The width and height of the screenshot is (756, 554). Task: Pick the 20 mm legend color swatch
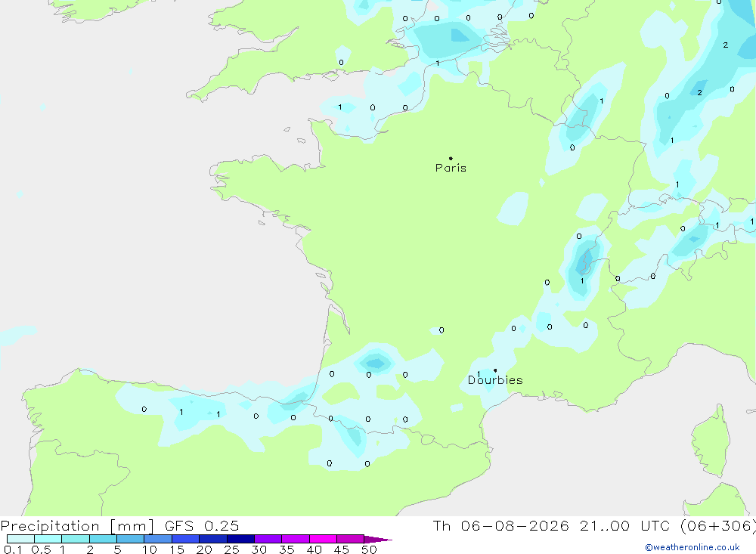pyautogui.click(x=213, y=539)
